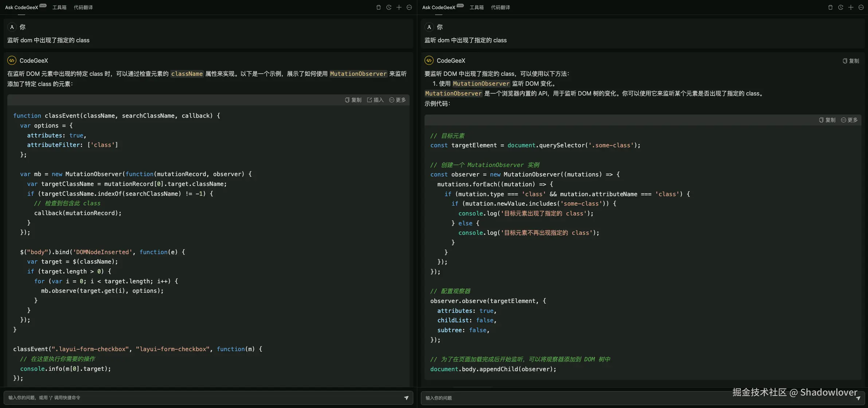Insert code using 插入 button
This screenshot has width=868, height=408.
point(375,100)
